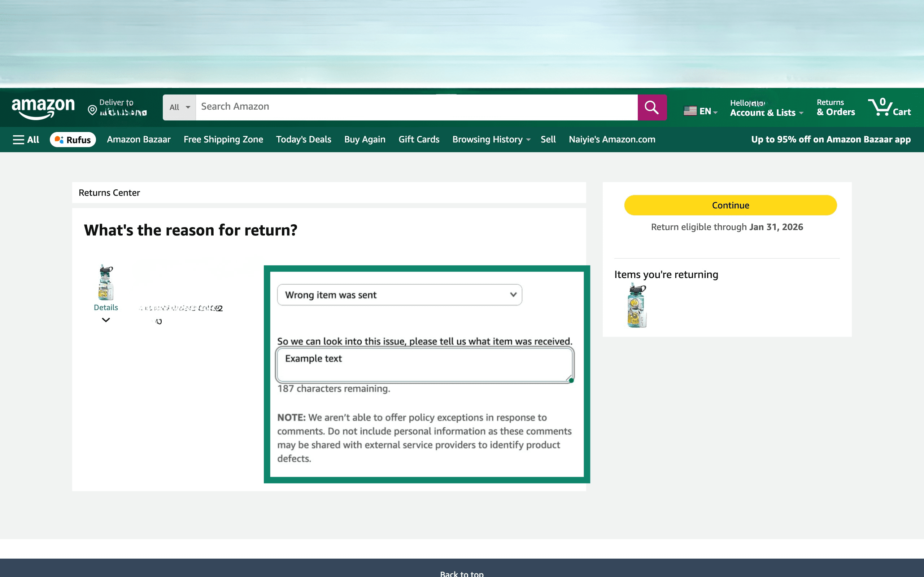Open the All search category dropdown
Image resolution: width=924 pixels, height=577 pixels.
click(179, 107)
